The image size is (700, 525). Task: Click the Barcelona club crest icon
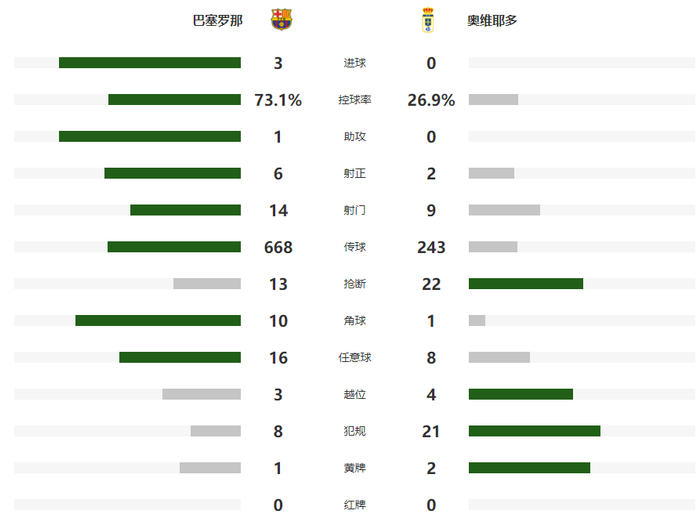pyautogui.click(x=282, y=20)
